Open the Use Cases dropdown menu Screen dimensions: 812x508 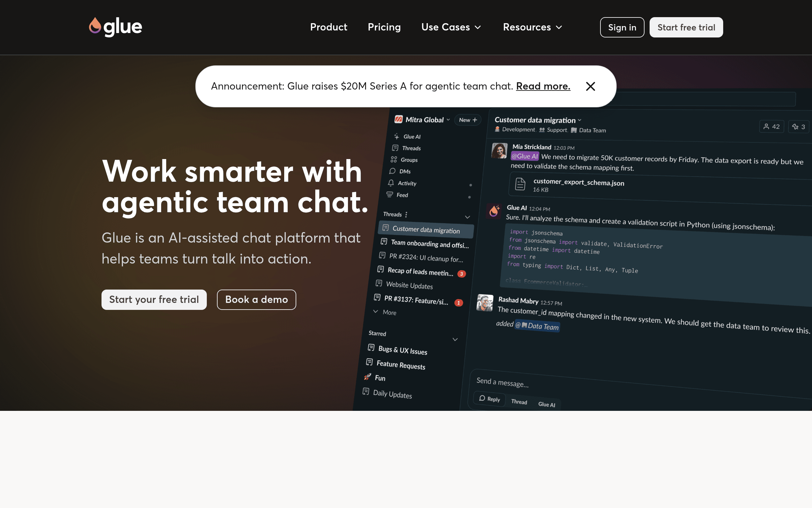click(x=451, y=27)
